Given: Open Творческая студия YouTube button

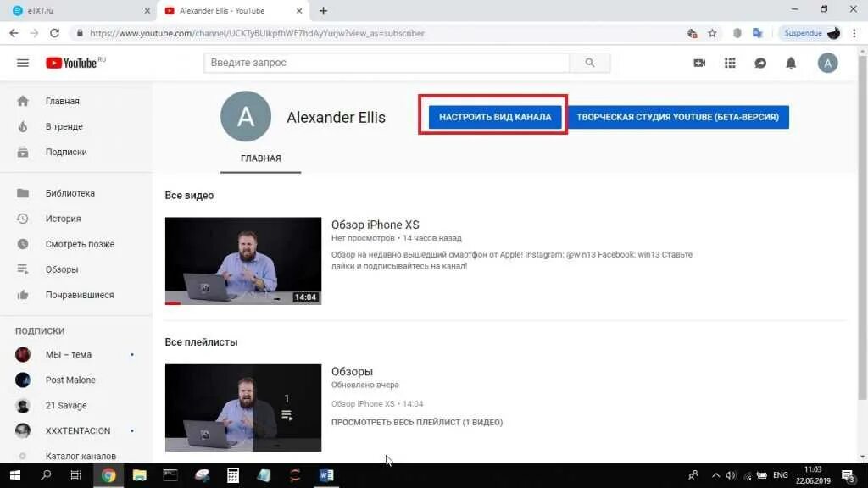Looking at the screenshot, I should pyautogui.click(x=677, y=117).
